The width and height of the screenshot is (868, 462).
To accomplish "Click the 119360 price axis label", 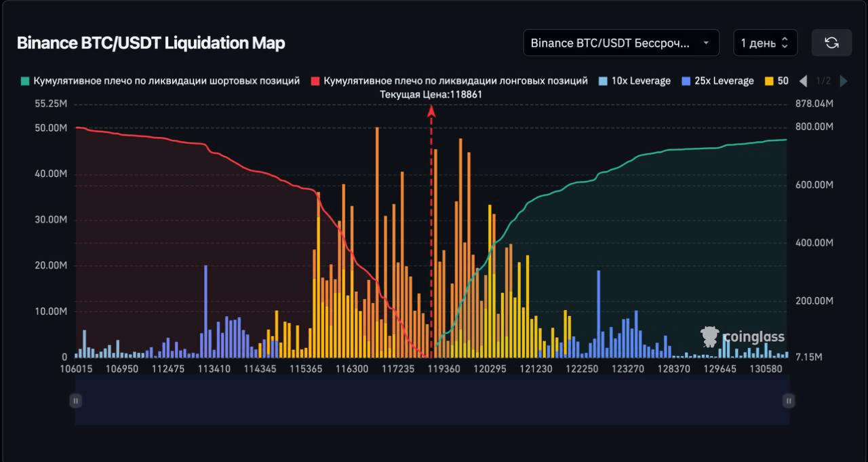I will click(445, 369).
